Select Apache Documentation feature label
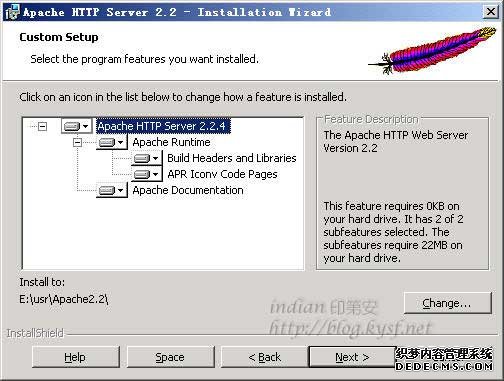 pyautogui.click(x=188, y=190)
